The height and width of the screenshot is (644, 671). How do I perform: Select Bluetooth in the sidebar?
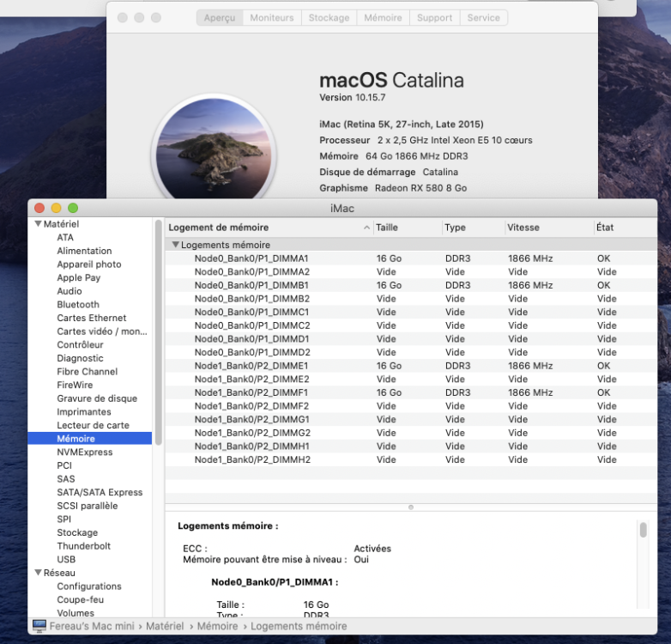78,305
